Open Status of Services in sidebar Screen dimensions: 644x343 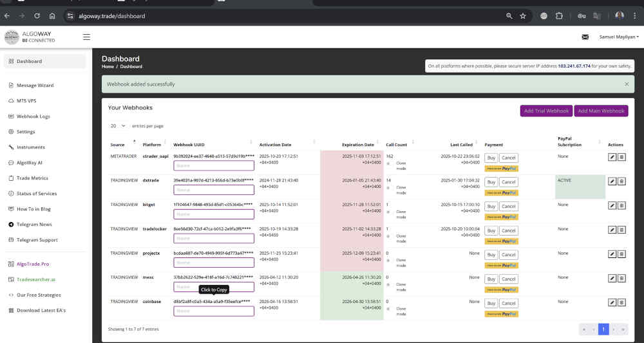[32, 193]
